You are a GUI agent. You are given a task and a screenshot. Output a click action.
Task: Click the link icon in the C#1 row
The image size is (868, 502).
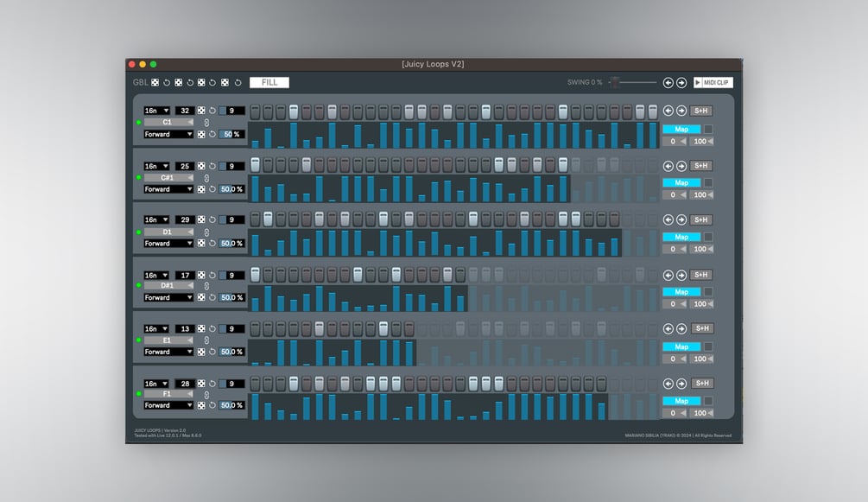click(x=206, y=178)
